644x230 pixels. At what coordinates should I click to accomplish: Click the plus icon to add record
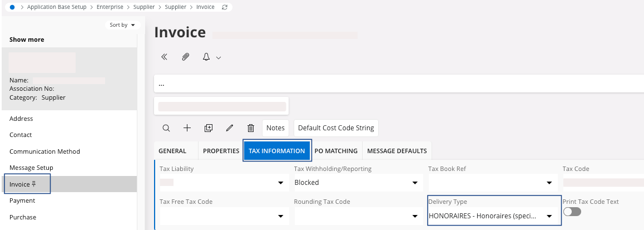pyautogui.click(x=187, y=128)
